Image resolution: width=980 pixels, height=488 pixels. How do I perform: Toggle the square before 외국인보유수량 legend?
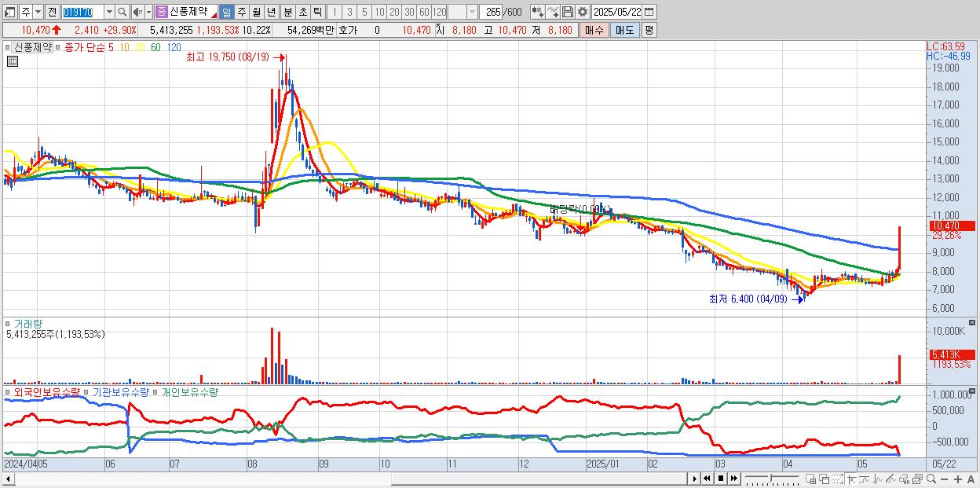point(7,391)
